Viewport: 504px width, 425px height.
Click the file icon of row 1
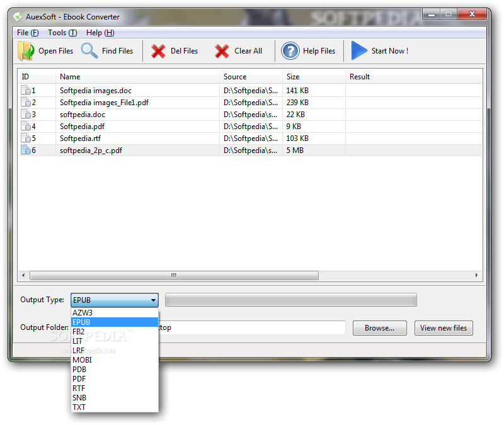pyautogui.click(x=26, y=90)
